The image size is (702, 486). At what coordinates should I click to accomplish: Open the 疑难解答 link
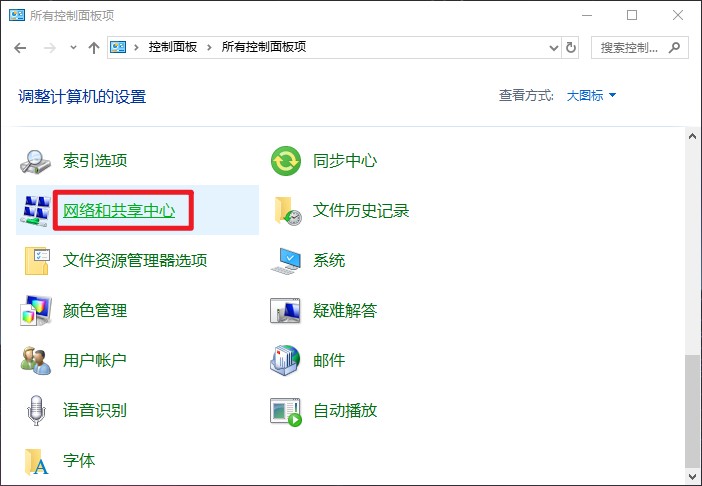pos(345,311)
